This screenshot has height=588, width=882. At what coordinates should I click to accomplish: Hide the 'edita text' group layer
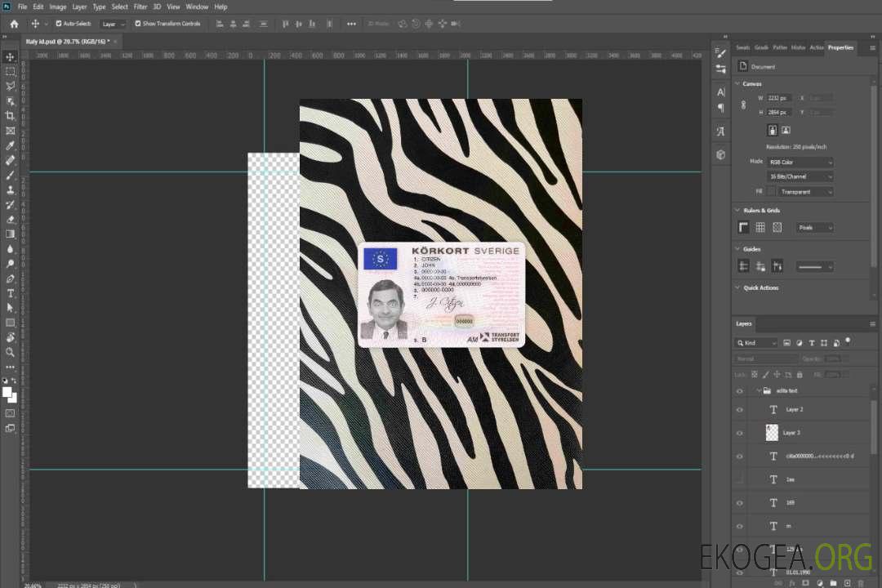coord(740,390)
